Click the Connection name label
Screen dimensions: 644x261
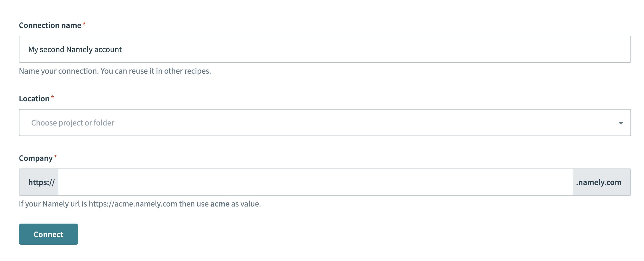(x=50, y=25)
